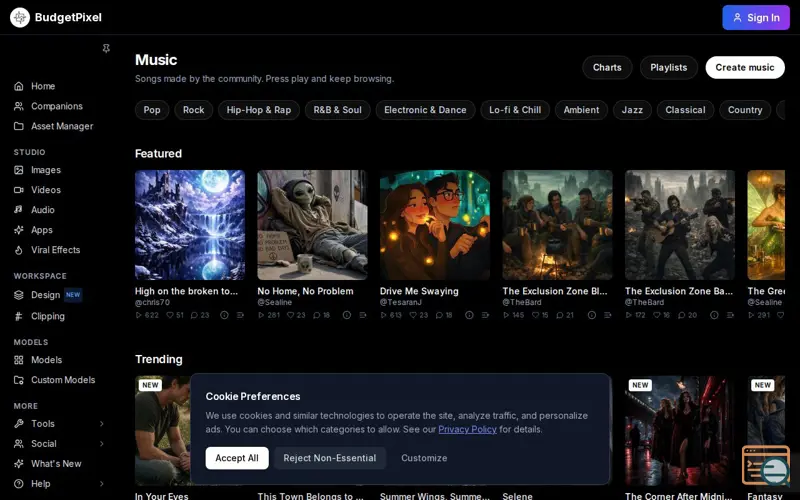Play No Home, No Problem track icon
800x500 pixels.
pos(261,315)
